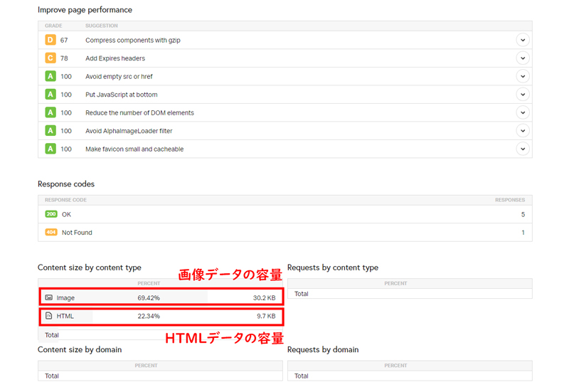Click the A grade badge for AlphaImageLoader

click(x=50, y=131)
